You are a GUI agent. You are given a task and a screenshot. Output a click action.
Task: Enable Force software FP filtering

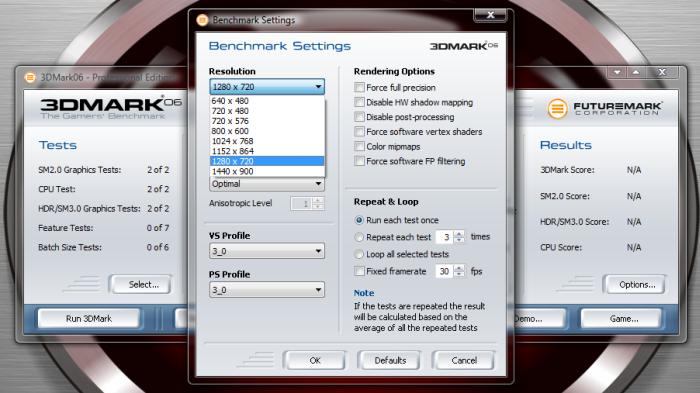[x=359, y=161]
